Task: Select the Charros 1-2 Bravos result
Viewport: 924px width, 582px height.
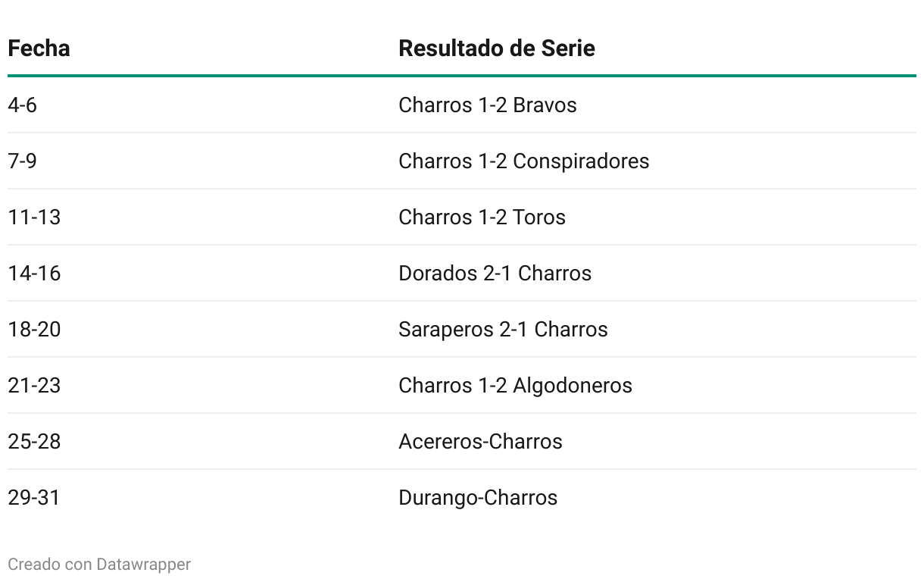Action: [488, 105]
